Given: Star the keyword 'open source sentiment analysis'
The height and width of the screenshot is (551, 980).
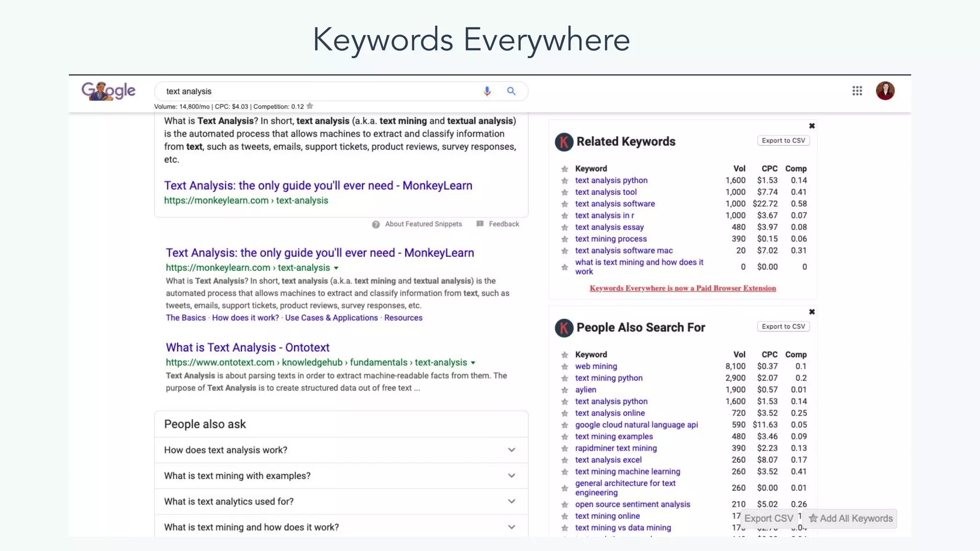Looking at the screenshot, I should pos(565,505).
